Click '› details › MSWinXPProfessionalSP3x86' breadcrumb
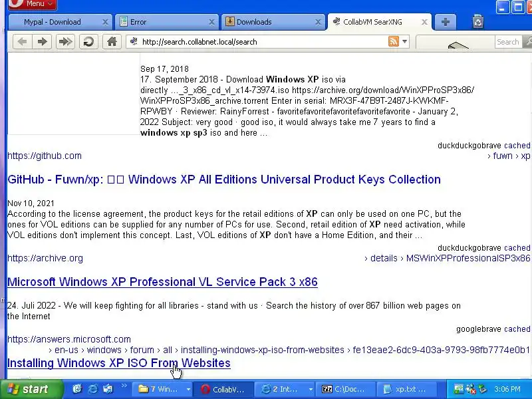Screen dimensions: 532x399 coord(447,258)
